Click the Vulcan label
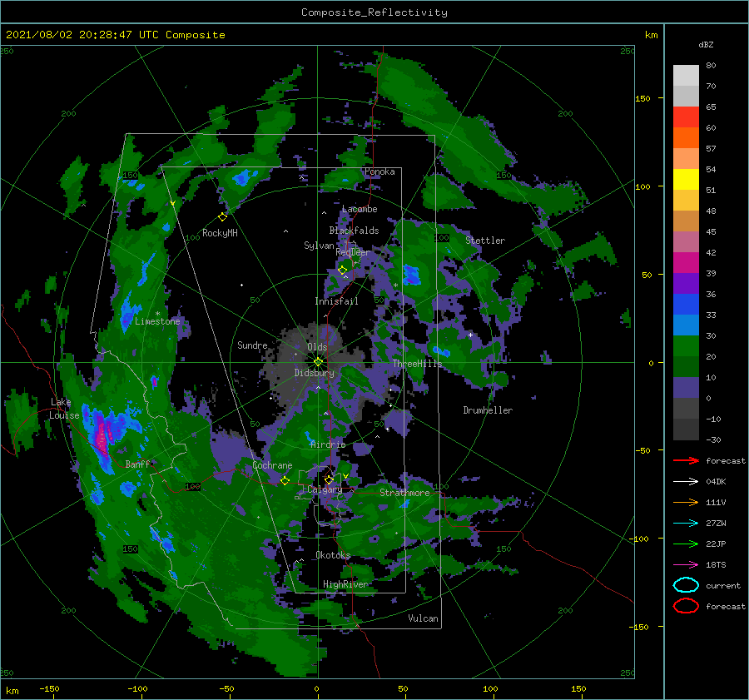 pos(423,618)
